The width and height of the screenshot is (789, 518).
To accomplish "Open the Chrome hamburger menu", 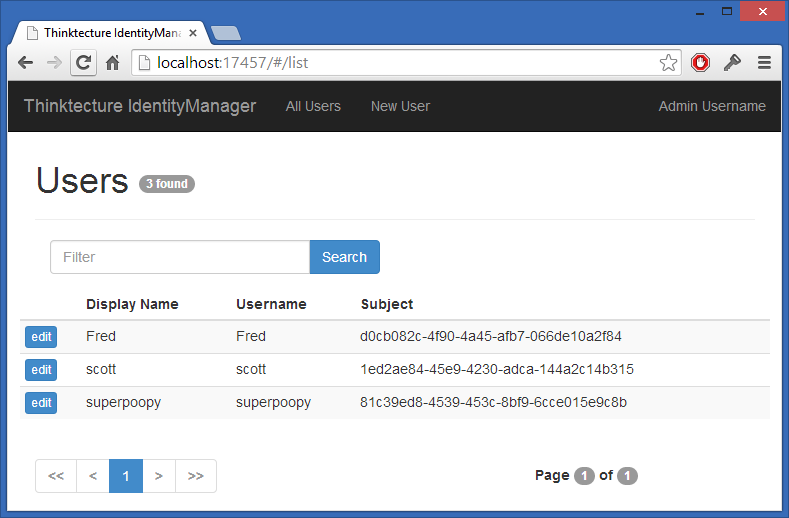I will pyautogui.click(x=764, y=62).
